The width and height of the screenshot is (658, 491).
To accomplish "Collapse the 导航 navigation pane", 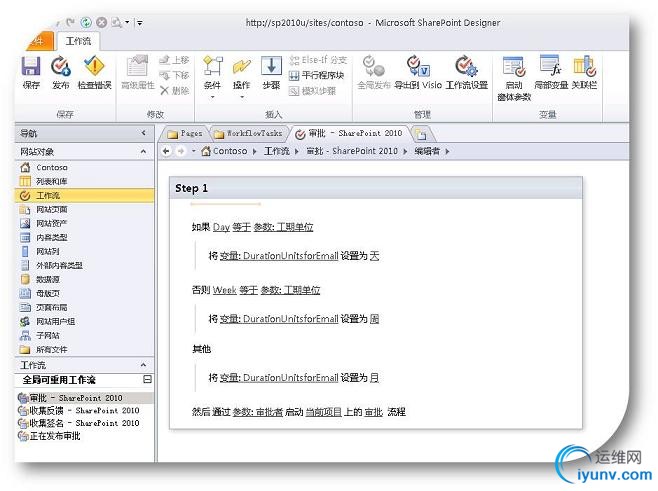I will pos(144,133).
